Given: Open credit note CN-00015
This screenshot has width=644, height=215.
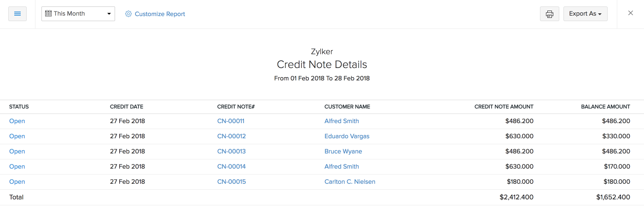Looking at the screenshot, I should [x=231, y=182].
